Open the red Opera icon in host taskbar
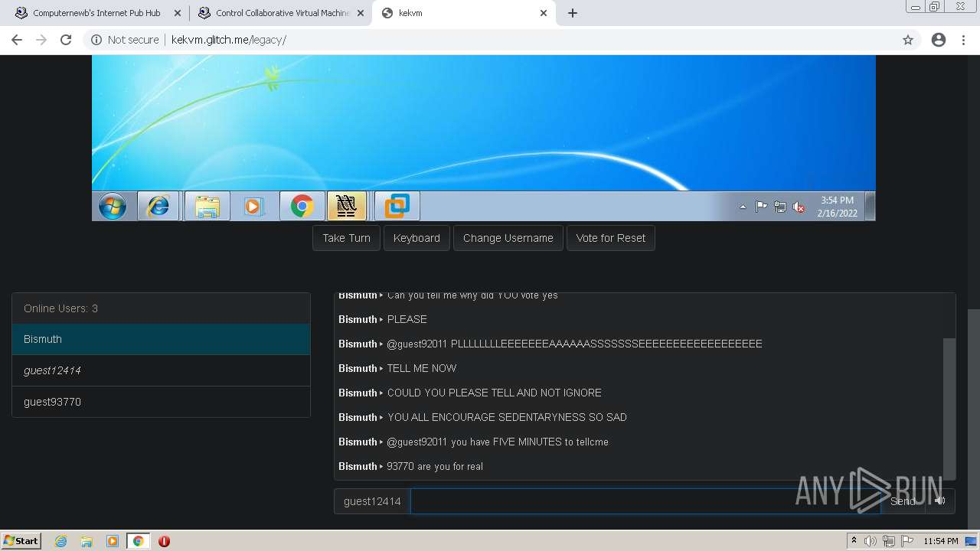The height and width of the screenshot is (551, 980). pos(164,541)
